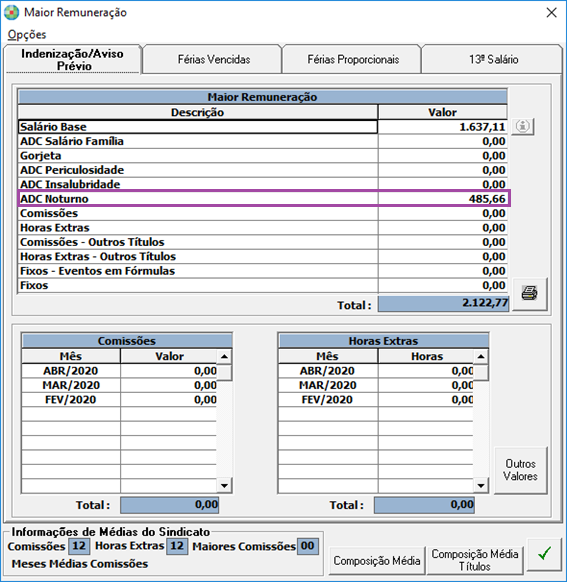Select FEV/2020 in the Comissões table
This screenshot has width=567, height=583.
click(x=71, y=400)
